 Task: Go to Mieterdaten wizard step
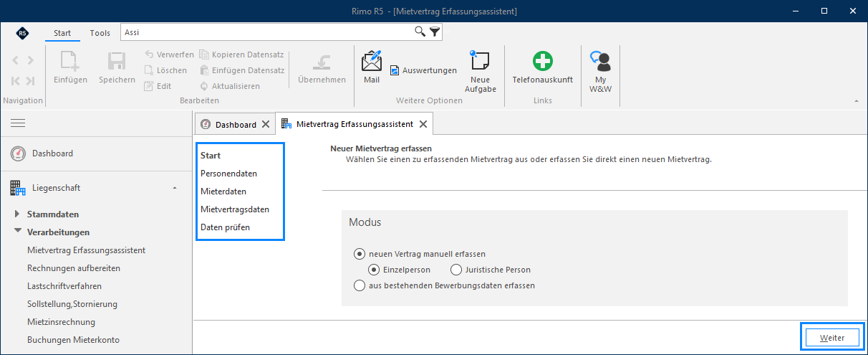pos(223,191)
